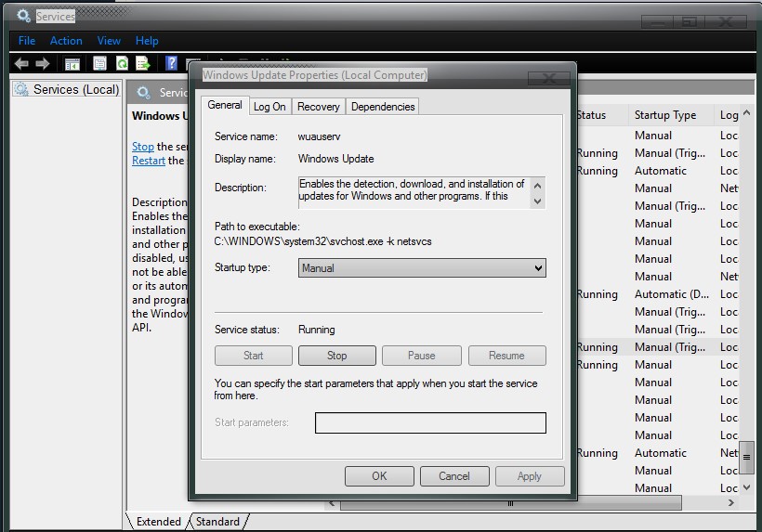Go to the Dependencies tab
The image size is (762, 532).
[x=383, y=107]
